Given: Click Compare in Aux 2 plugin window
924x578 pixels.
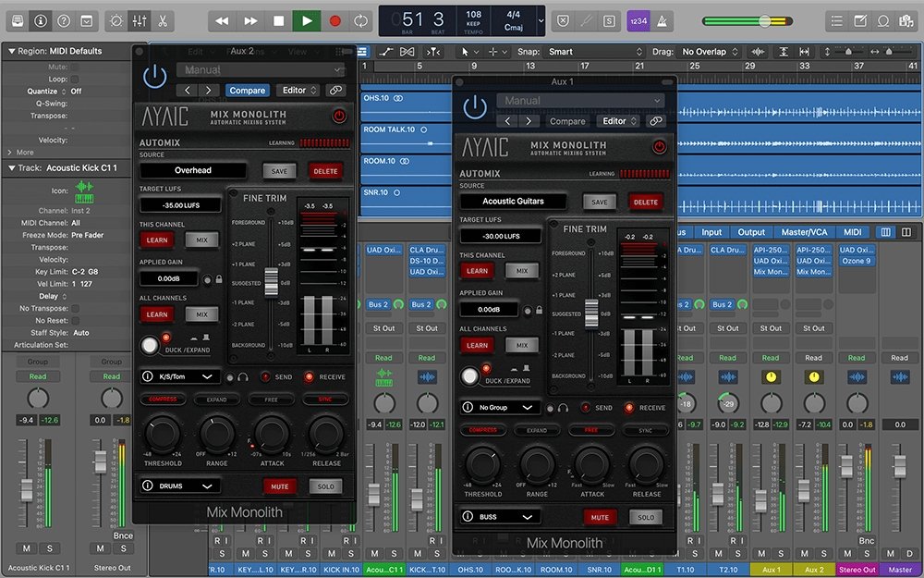Looking at the screenshot, I should tap(248, 91).
